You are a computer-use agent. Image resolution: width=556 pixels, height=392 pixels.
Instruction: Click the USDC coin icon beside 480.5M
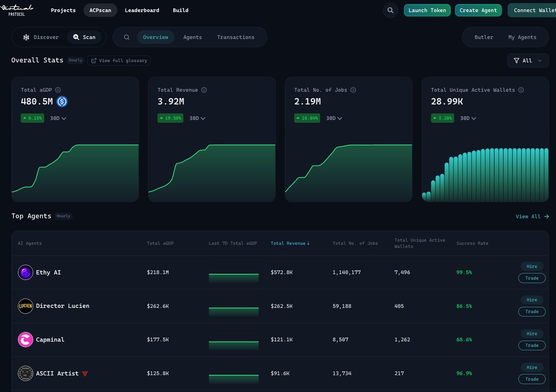click(62, 101)
